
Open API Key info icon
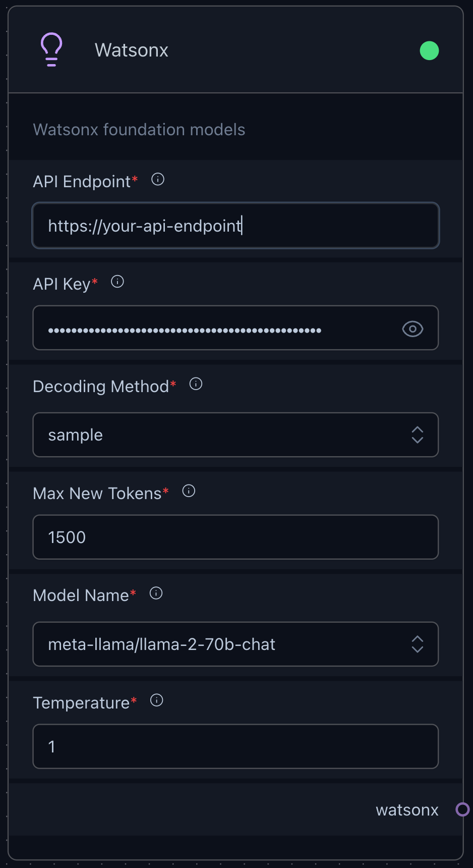pos(117,282)
